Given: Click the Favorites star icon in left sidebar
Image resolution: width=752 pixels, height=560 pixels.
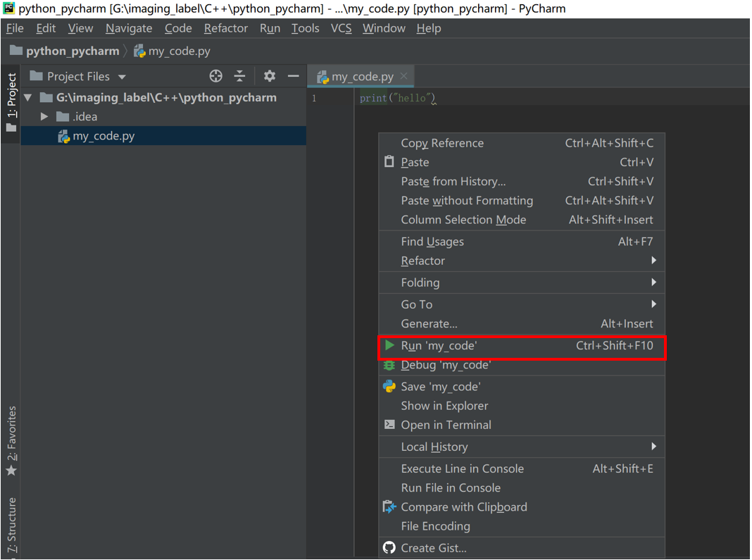Looking at the screenshot, I should [11, 471].
